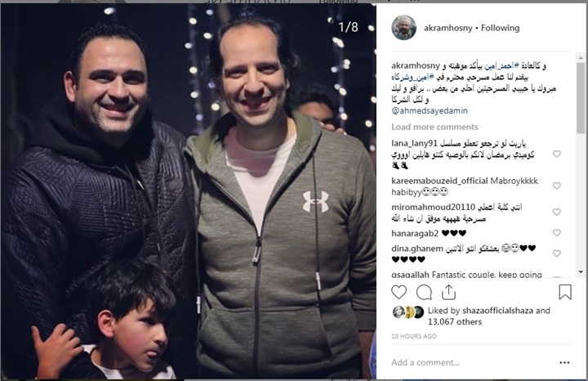The width and height of the screenshot is (588, 381).
Task: Click the comments scrollbar down arrow
Action: coord(581,271)
